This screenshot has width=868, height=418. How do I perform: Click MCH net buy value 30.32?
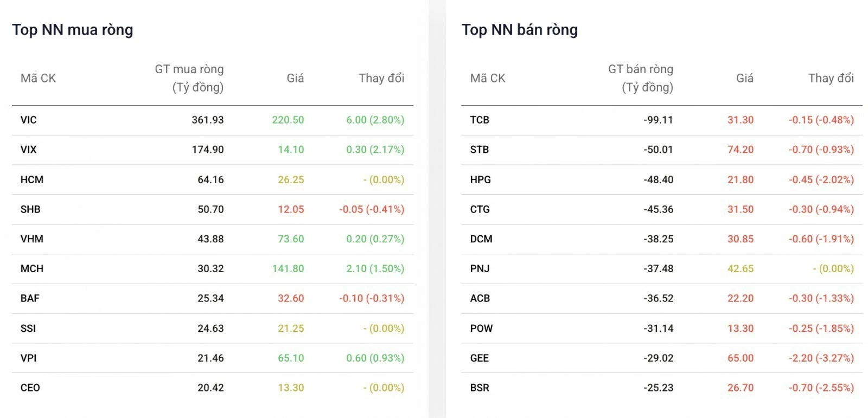[x=210, y=269]
